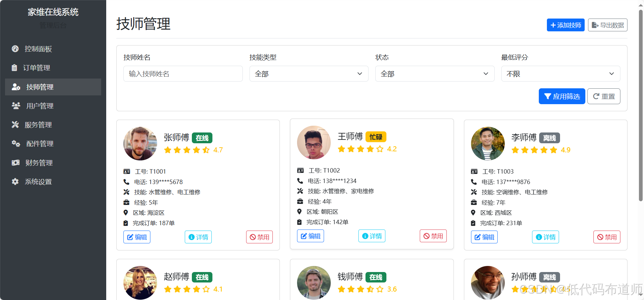Open 控制面板 in the sidebar
The height and width of the screenshot is (300, 644).
point(53,49)
